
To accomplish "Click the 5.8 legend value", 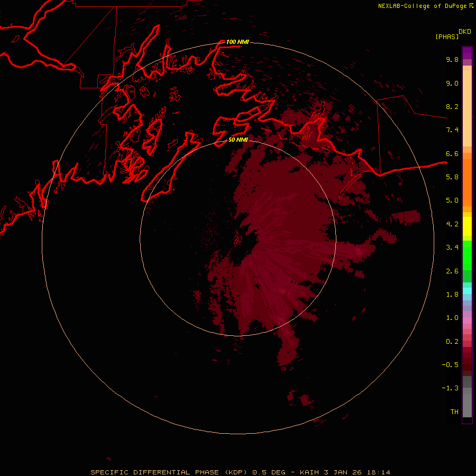I will [x=452, y=177].
